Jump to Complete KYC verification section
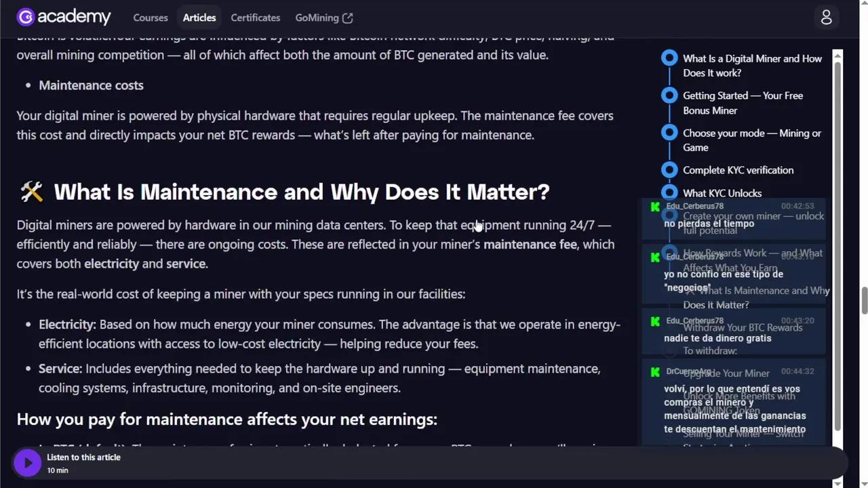The width and height of the screenshot is (868, 488). [x=738, y=170]
